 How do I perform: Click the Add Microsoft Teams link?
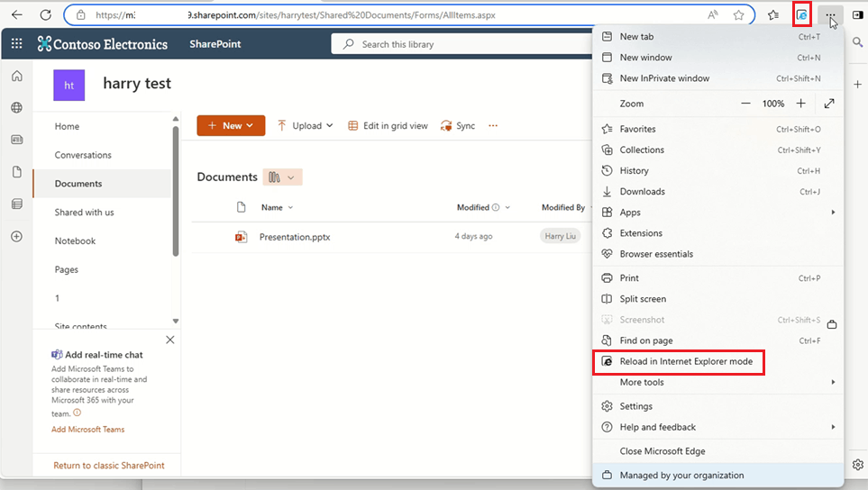coord(88,429)
